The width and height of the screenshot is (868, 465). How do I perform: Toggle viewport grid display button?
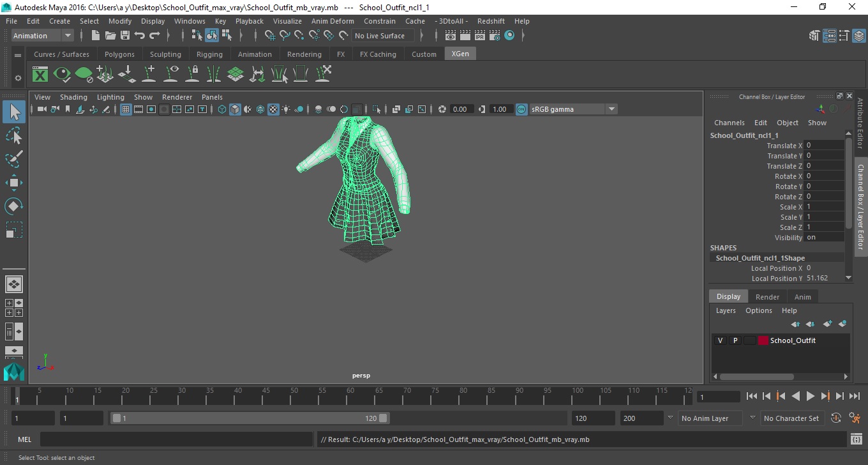click(126, 109)
